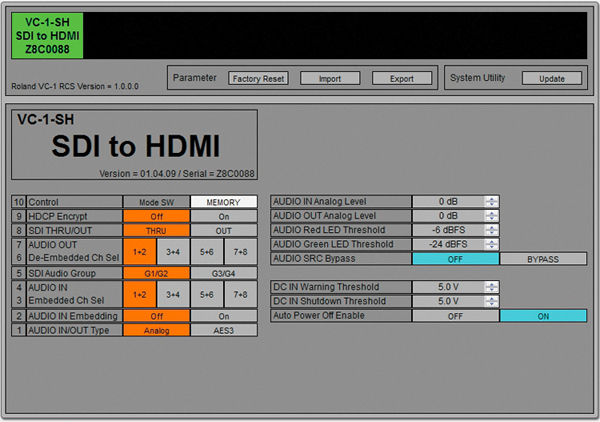Viewport: 600px width, 422px height.
Task: Set AUDIO SRC Bypass to BYPASS
Action: pyautogui.click(x=543, y=259)
